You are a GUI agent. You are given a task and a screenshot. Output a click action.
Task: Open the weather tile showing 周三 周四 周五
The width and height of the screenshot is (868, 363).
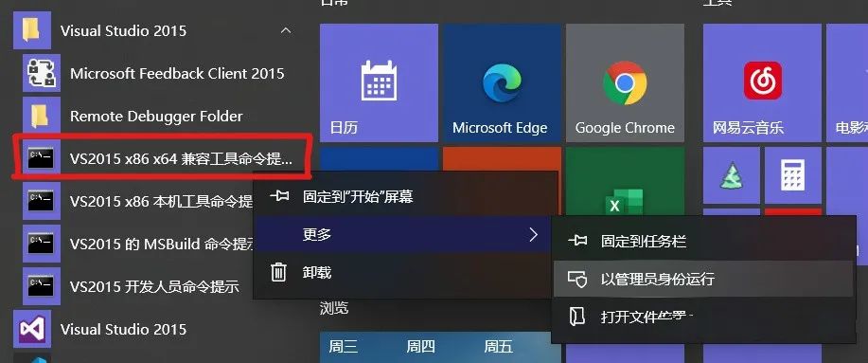[440, 348]
